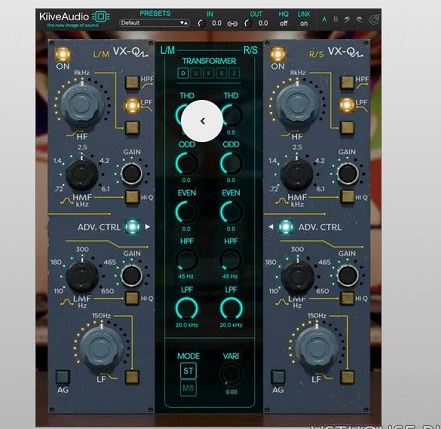Expand L/M ADV. CTRL with the right arrow
Image resolution: width=441 pixels, height=429 pixels.
(147, 227)
